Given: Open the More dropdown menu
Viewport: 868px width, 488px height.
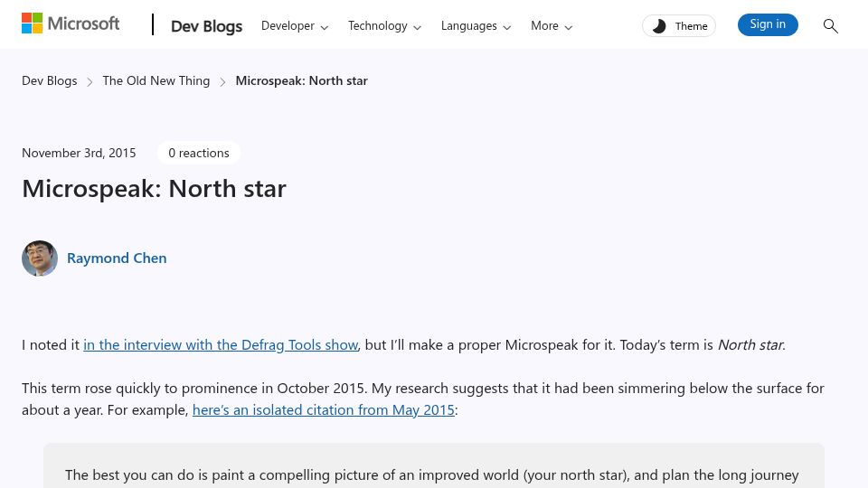Looking at the screenshot, I should (x=552, y=26).
